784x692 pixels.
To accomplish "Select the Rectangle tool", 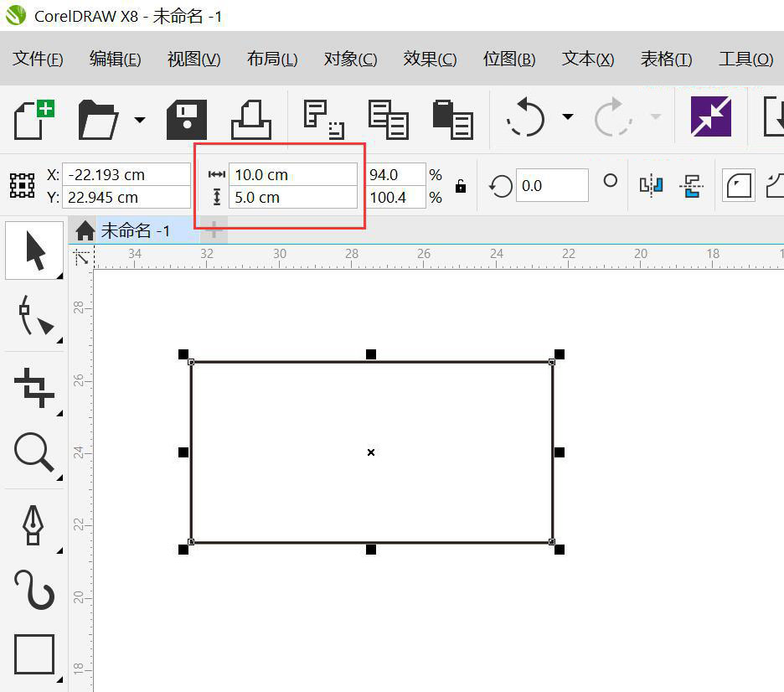I will pos(34,654).
